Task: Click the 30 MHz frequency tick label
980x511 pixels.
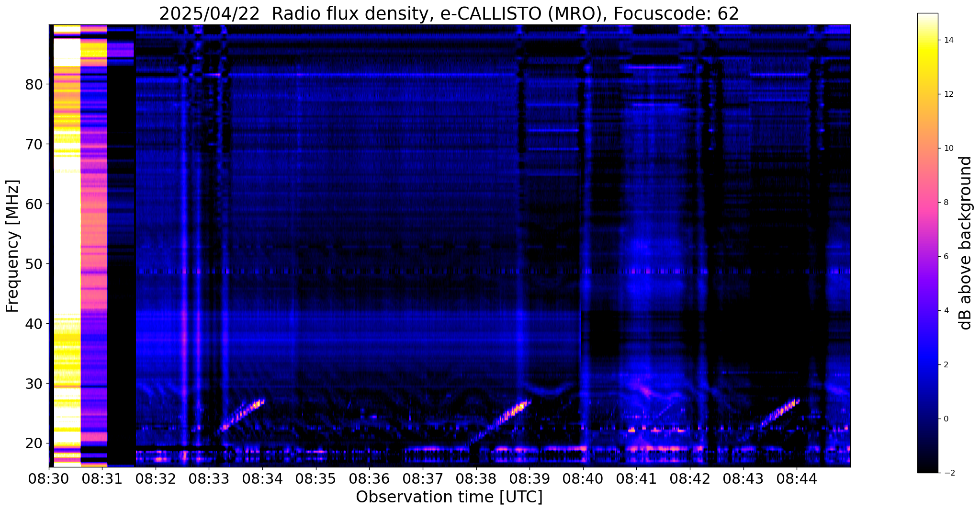Action: coord(34,384)
